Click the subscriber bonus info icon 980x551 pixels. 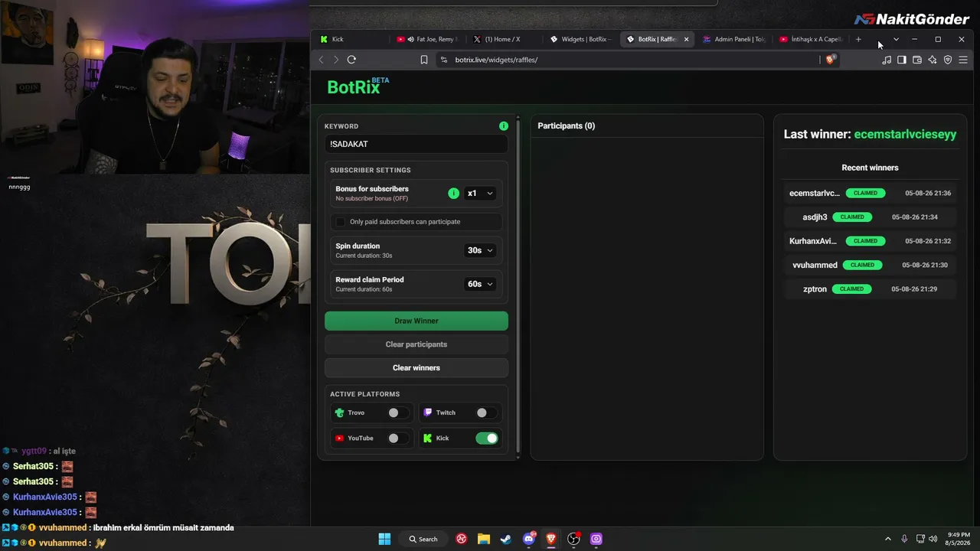coord(453,194)
